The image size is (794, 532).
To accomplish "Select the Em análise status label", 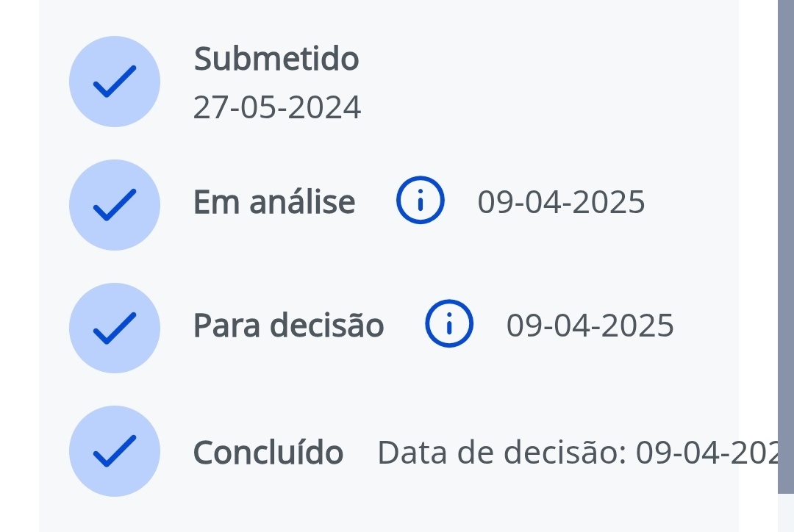I will tap(274, 202).
